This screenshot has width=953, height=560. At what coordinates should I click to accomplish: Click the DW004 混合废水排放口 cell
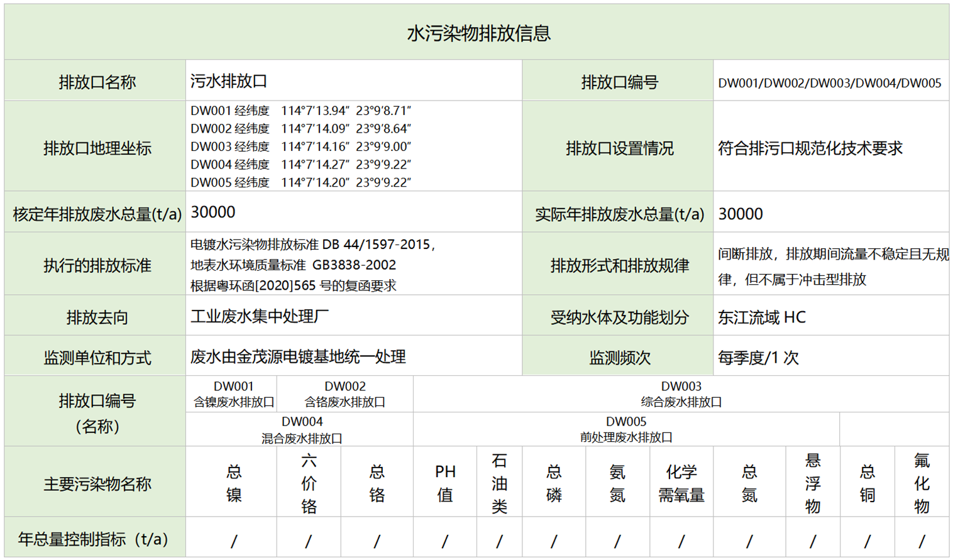(x=302, y=430)
